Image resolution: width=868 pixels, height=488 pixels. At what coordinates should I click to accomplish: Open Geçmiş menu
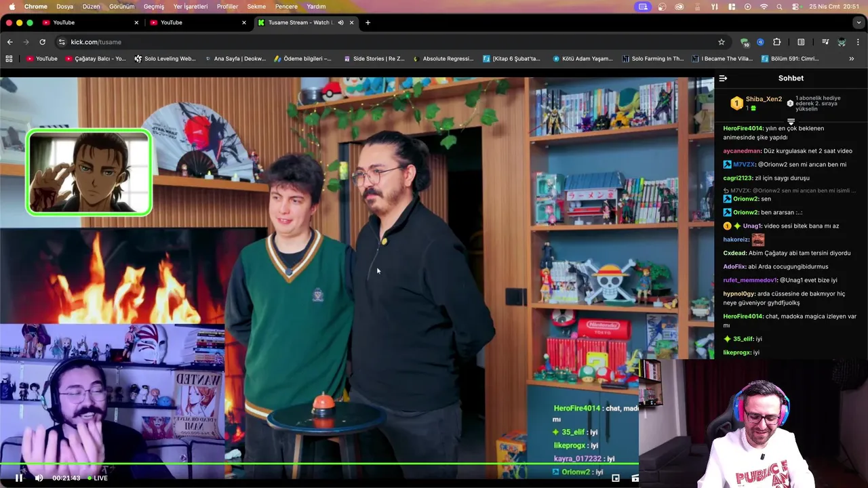pos(154,7)
